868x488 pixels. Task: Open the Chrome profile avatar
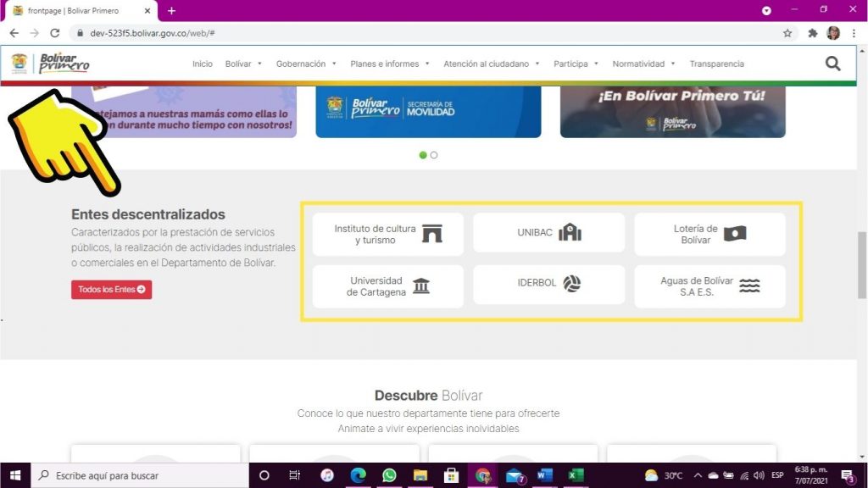click(x=832, y=33)
